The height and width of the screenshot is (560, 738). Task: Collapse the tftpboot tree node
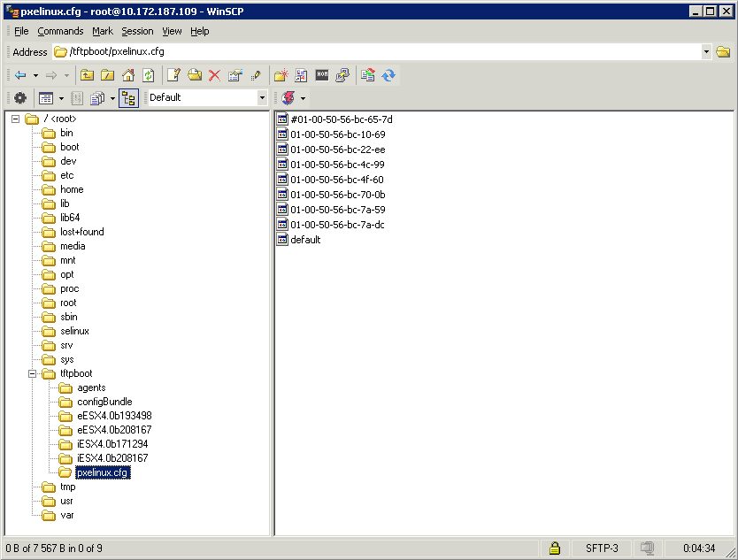click(33, 373)
